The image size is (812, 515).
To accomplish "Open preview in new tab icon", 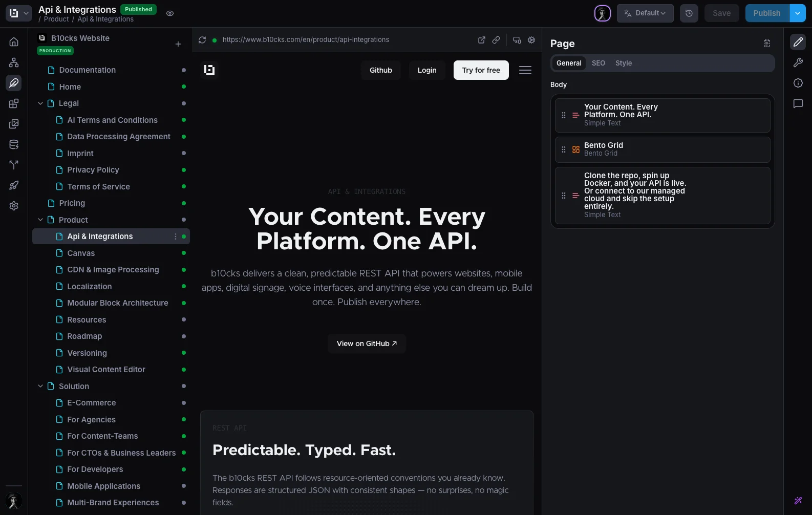I will (481, 40).
